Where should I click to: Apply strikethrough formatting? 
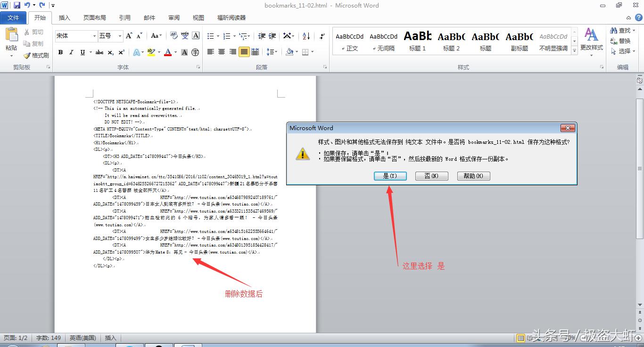tap(99, 52)
